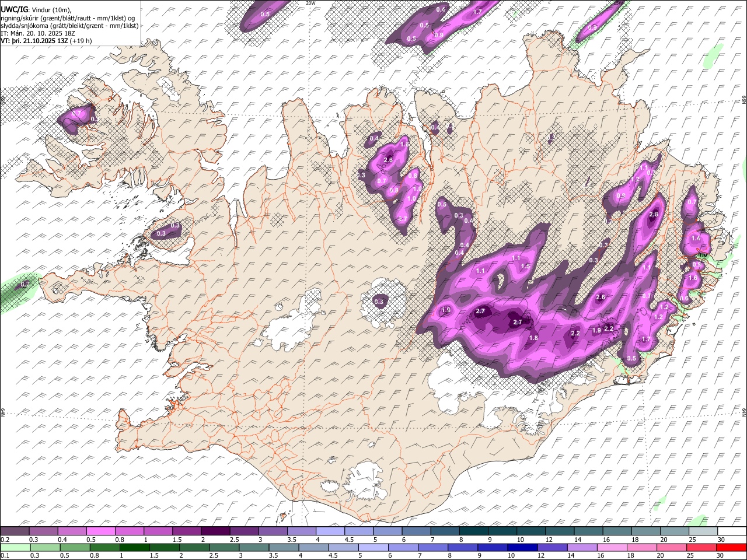Click the 1.8 snowfall value on the map
747x560 pixels.
[533, 338]
